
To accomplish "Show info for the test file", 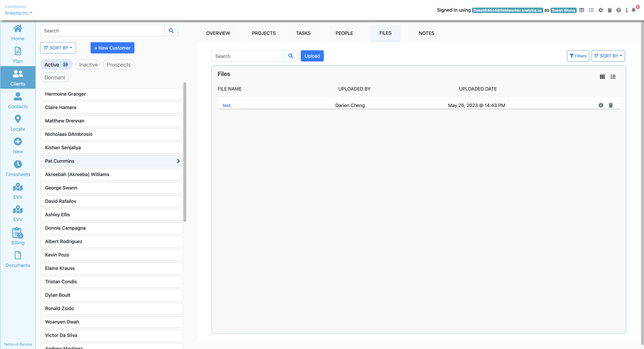I will click(x=601, y=105).
